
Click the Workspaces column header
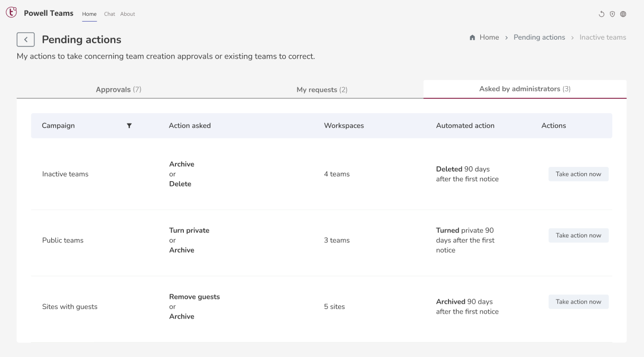pos(344,126)
